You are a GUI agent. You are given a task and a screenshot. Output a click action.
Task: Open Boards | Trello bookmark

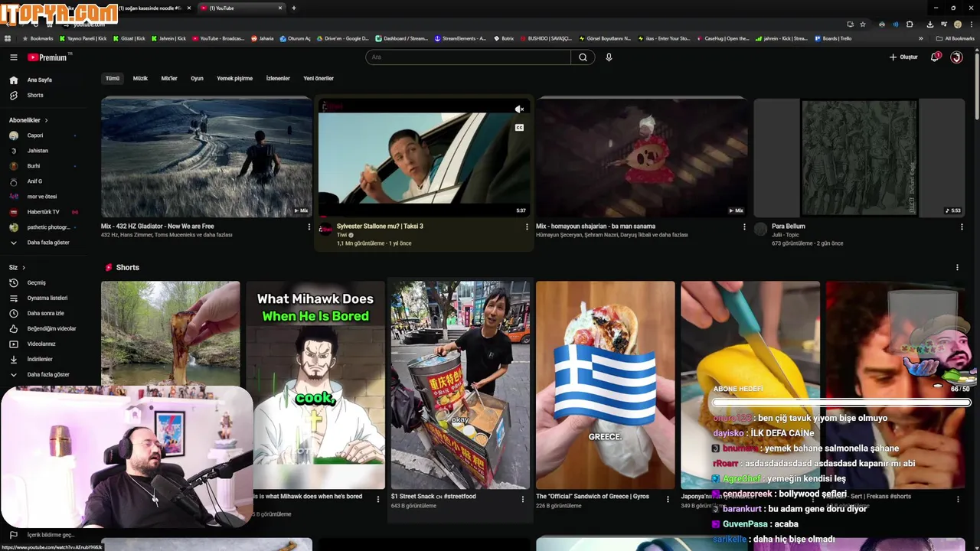click(833, 38)
